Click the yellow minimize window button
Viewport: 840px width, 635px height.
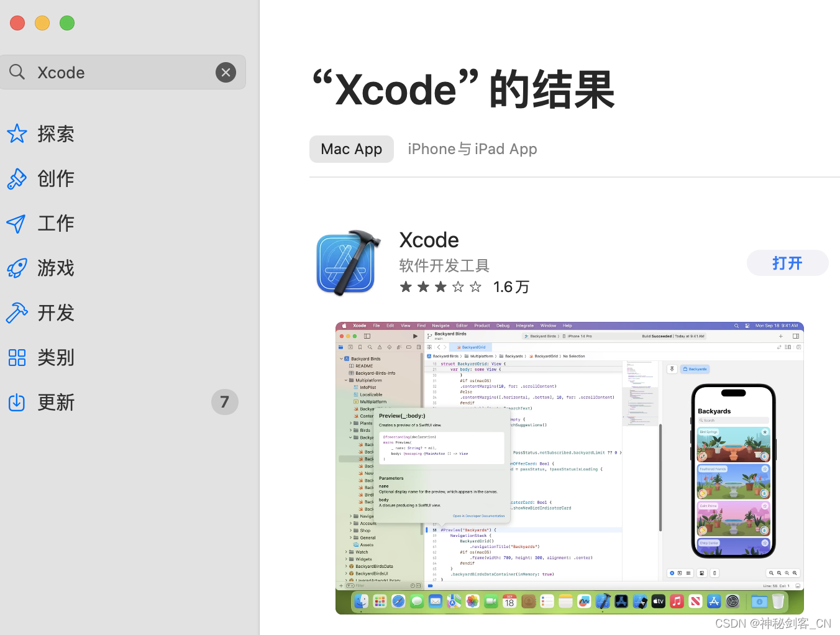42,23
